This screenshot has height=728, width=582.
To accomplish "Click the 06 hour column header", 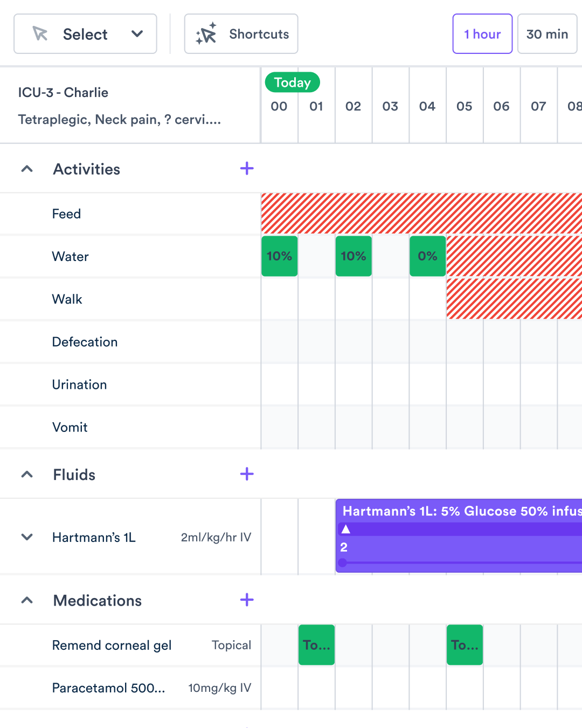I will pos(501,106).
